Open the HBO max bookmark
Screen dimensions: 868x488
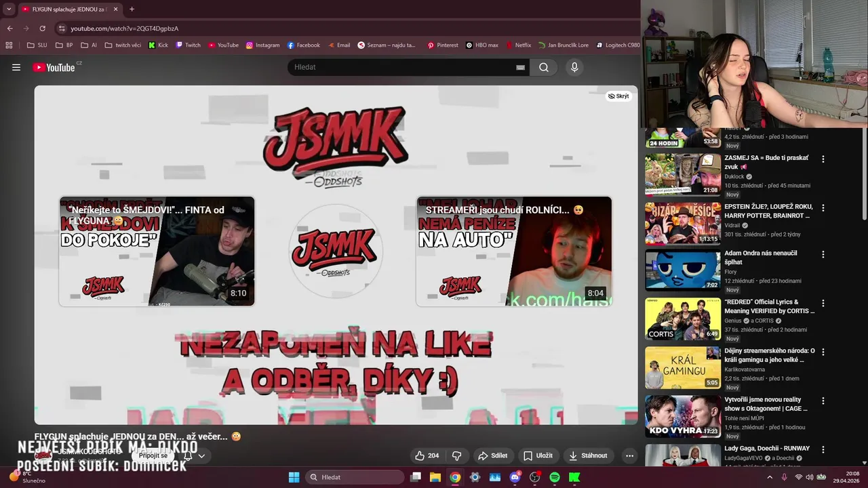[481, 45]
